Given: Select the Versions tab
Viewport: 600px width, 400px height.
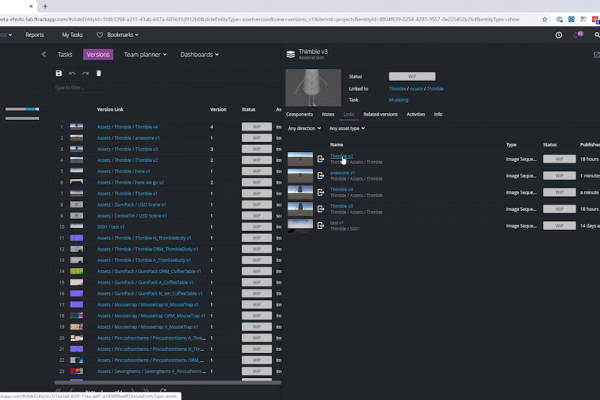Looking at the screenshot, I should [98, 54].
